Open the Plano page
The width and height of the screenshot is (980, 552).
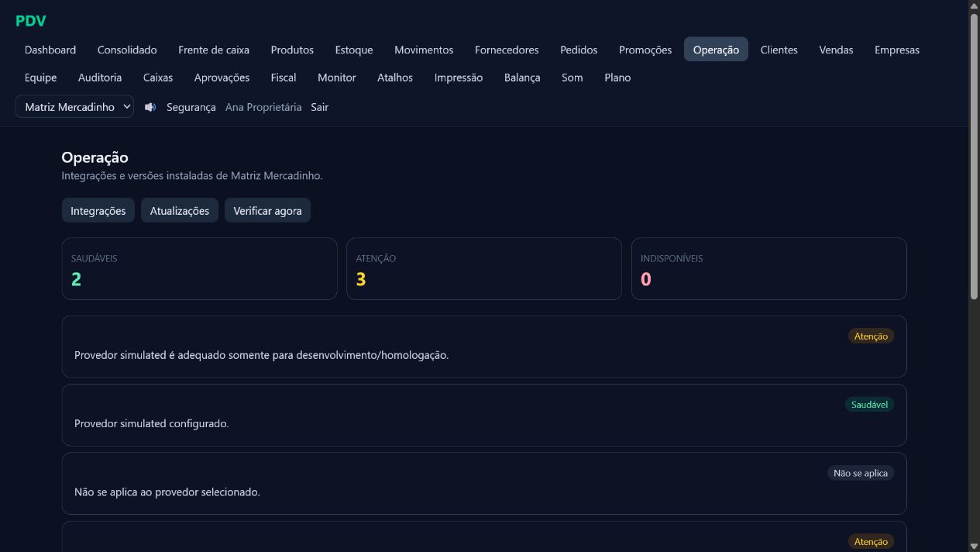[x=617, y=78]
